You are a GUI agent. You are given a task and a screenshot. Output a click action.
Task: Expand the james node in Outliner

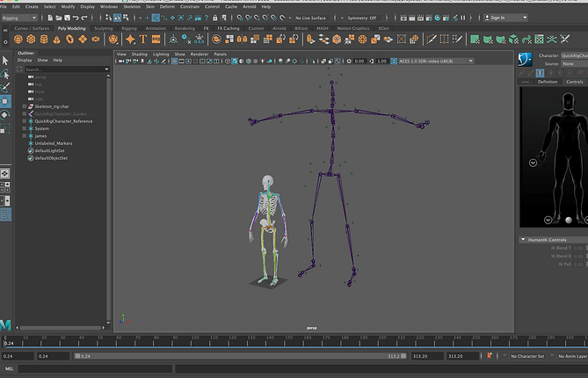(x=25, y=136)
